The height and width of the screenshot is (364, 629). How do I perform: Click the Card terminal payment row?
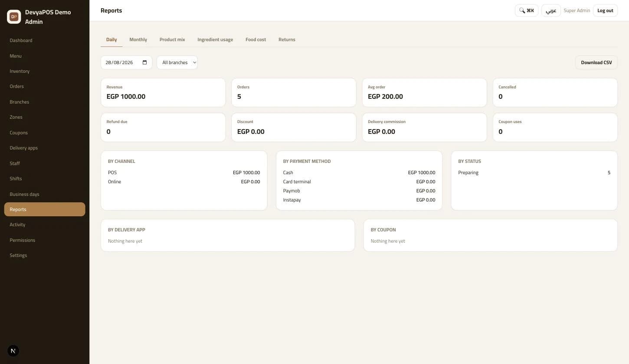pos(359,182)
